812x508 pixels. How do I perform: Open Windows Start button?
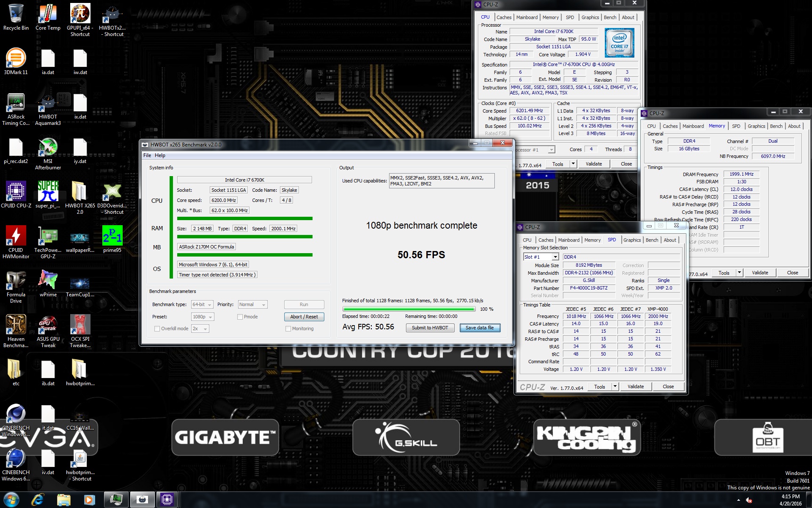pos(11,500)
